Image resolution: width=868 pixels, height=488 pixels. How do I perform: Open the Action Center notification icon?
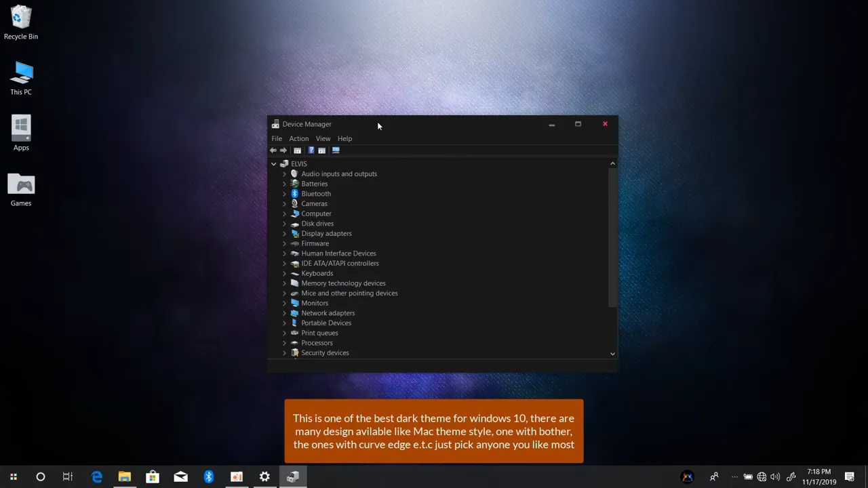850,477
